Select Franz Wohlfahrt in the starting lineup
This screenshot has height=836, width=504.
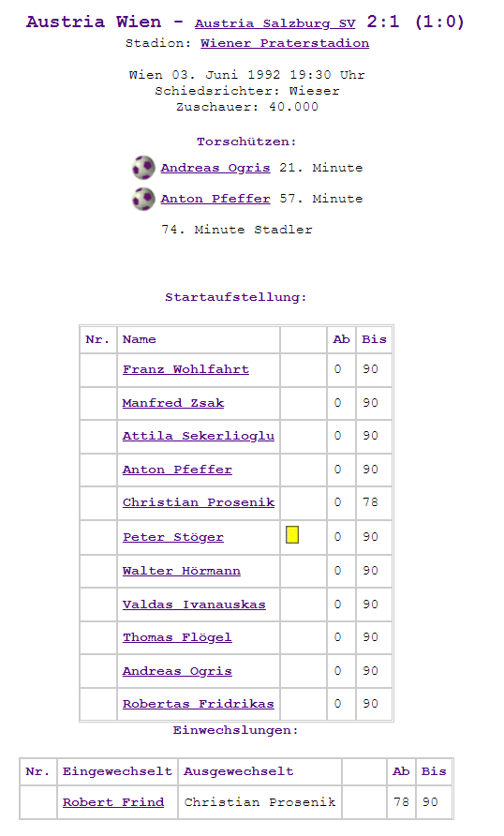(185, 369)
